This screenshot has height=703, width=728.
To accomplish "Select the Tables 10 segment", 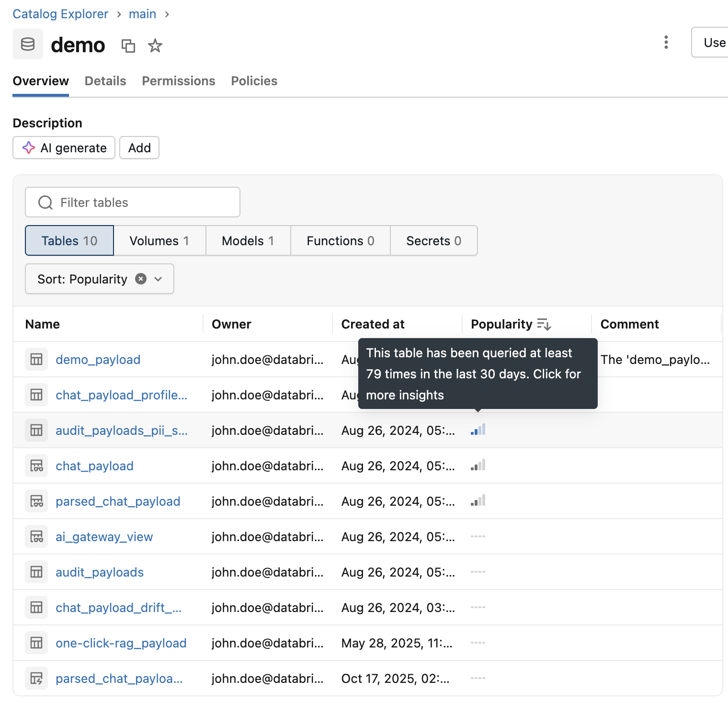I will pos(69,240).
